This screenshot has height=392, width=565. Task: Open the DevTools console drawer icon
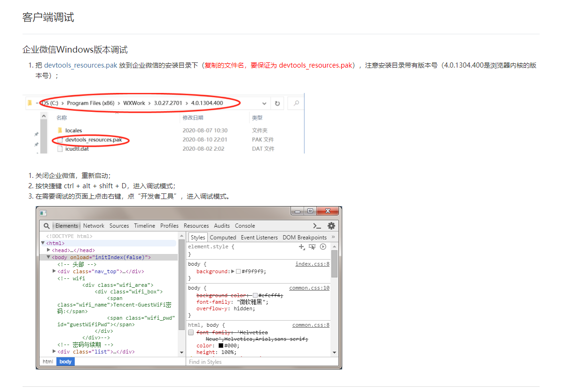pyautogui.click(x=317, y=226)
